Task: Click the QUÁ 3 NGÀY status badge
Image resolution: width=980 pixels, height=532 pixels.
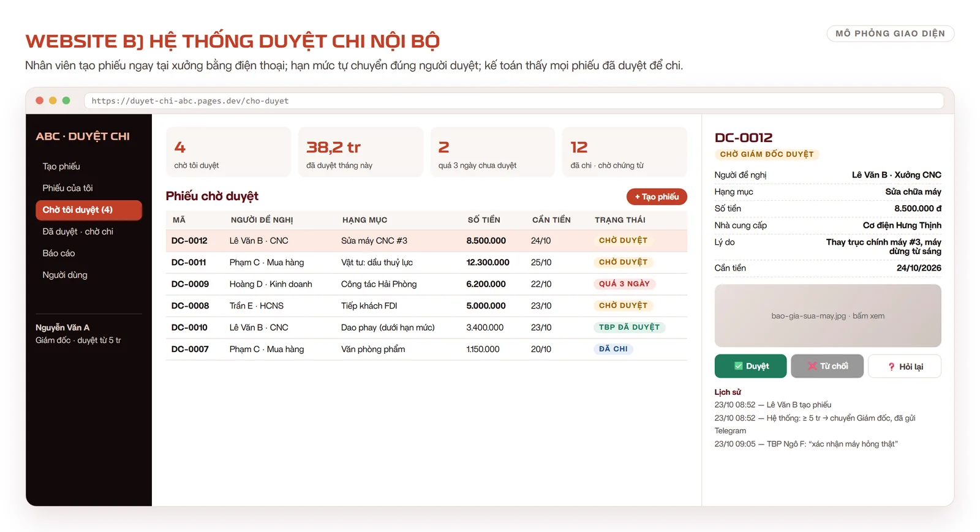Action: tap(624, 284)
